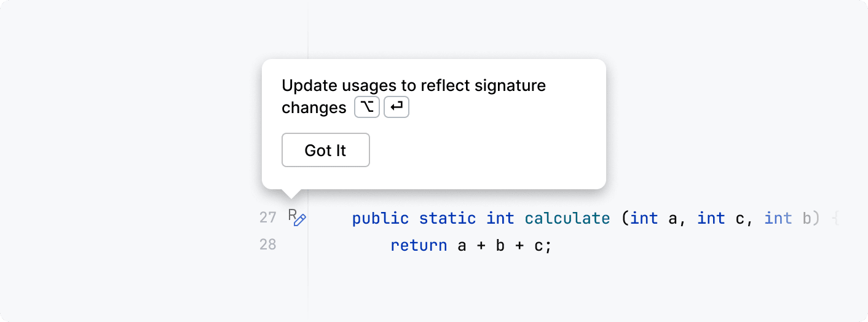The width and height of the screenshot is (868, 322).
Task: Click the Enter key shortcut icon
Action: pos(397,108)
